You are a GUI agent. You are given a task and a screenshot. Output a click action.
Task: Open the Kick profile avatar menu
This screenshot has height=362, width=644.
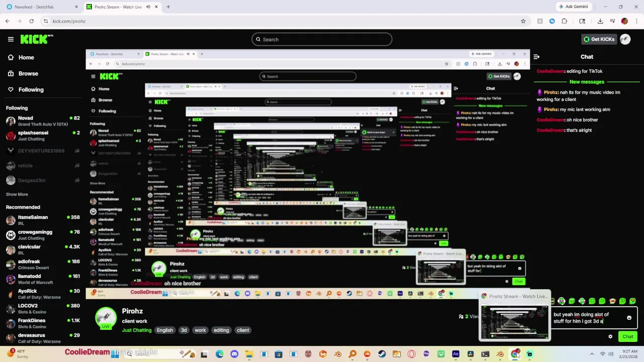(625, 39)
